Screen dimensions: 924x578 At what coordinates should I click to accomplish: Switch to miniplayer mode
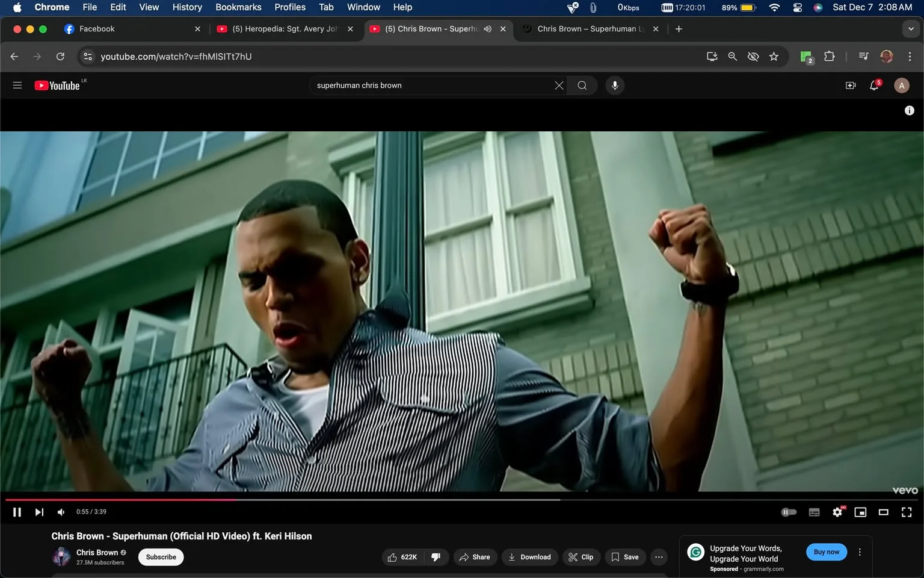860,512
